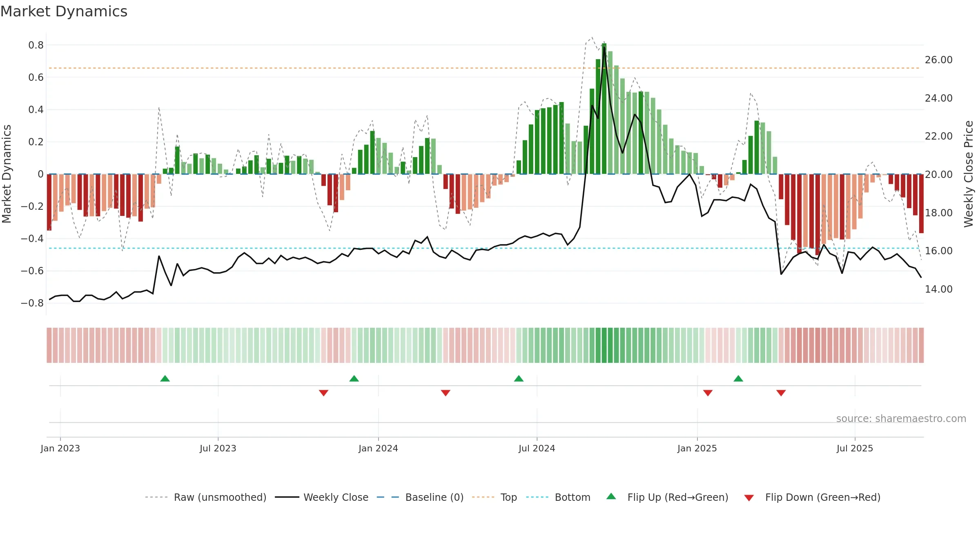This screenshot has height=551, width=980.
Task: Click the 0.8 left axis tick label
Action: pos(36,45)
